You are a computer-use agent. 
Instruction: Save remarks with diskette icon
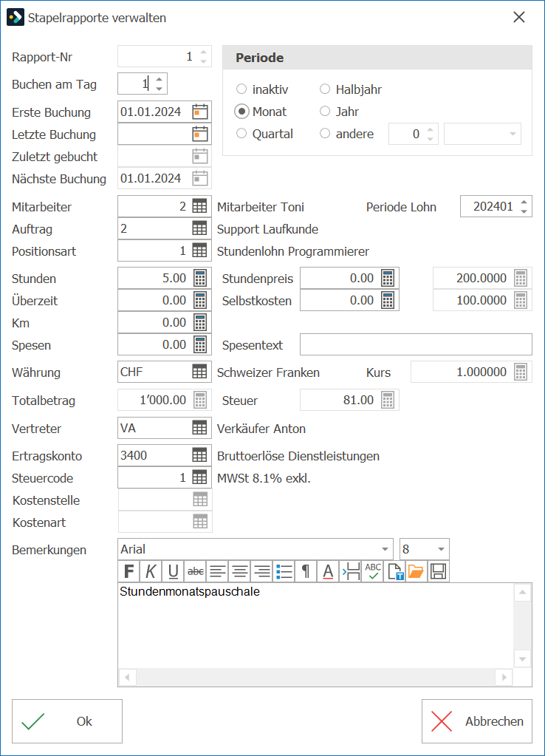[x=438, y=571]
